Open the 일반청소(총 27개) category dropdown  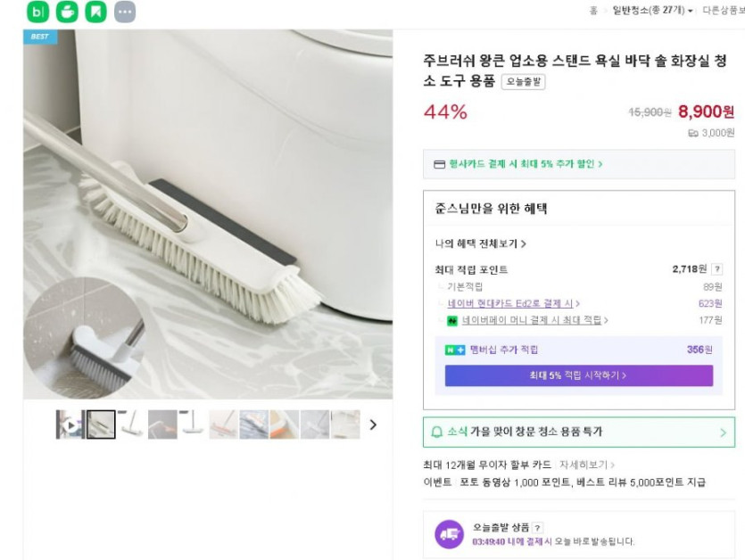[652, 10]
